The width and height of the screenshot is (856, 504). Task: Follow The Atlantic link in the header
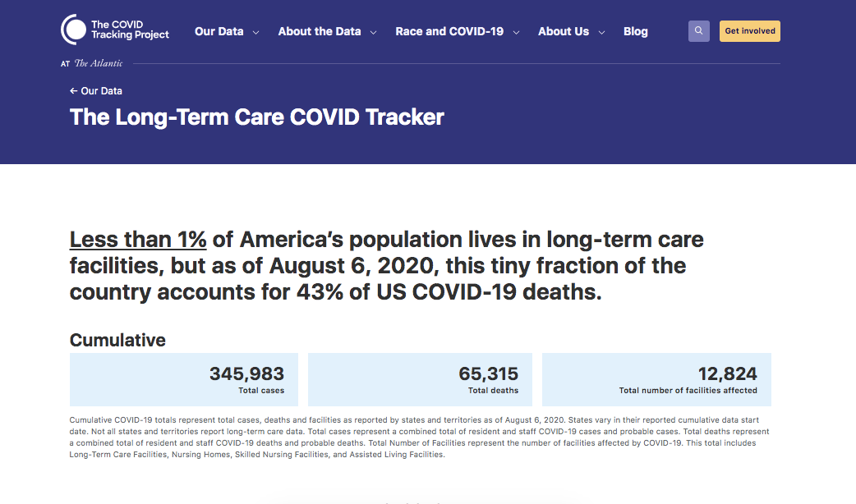pos(99,63)
